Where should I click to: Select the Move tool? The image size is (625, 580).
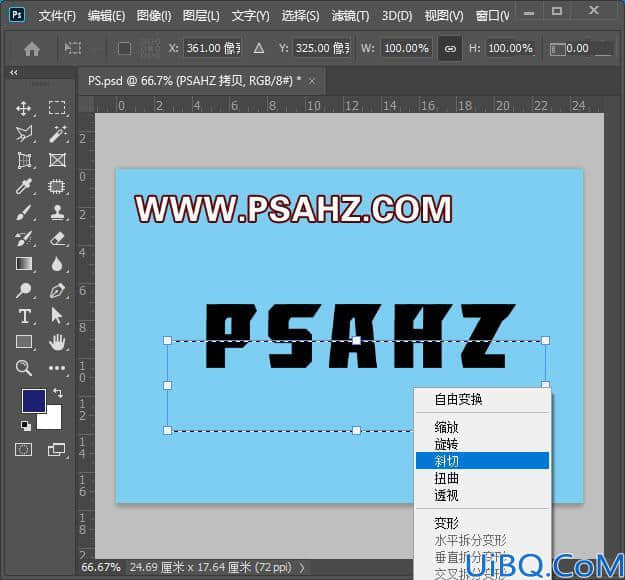(24, 108)
